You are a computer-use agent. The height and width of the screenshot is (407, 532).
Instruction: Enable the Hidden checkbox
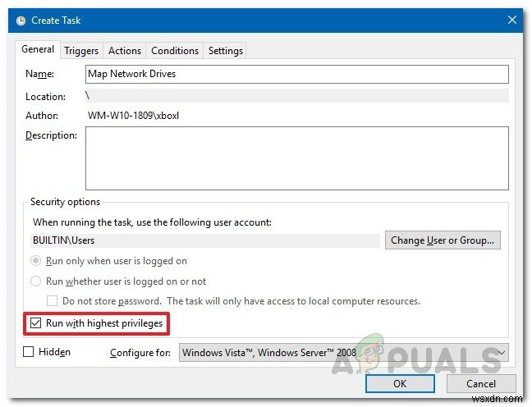coord(28,352)
